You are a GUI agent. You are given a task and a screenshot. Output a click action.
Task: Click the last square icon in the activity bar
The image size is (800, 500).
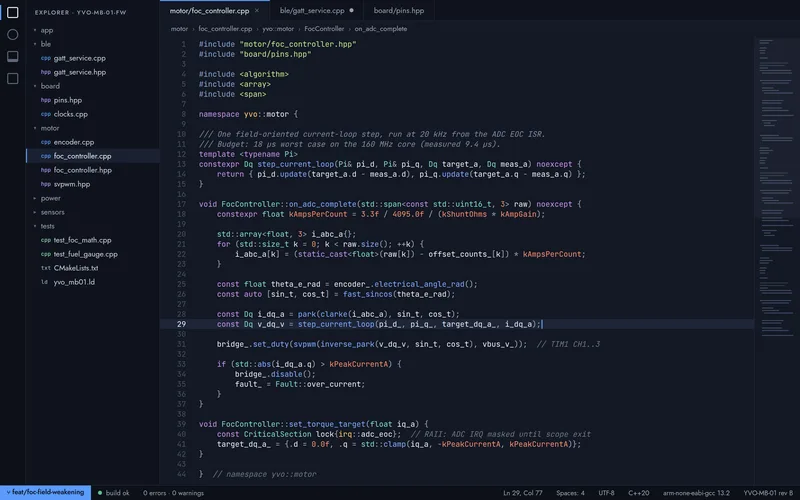[13, 78]
